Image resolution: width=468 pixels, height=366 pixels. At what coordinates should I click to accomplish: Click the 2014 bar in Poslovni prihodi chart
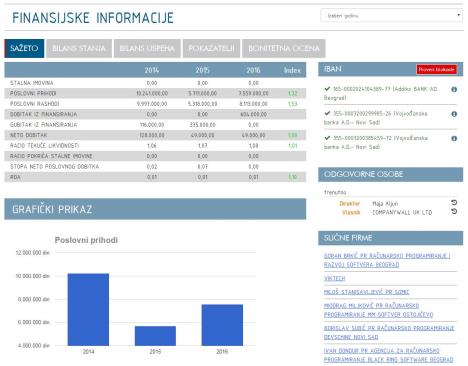pyautogui.click(x=88, y=309)
